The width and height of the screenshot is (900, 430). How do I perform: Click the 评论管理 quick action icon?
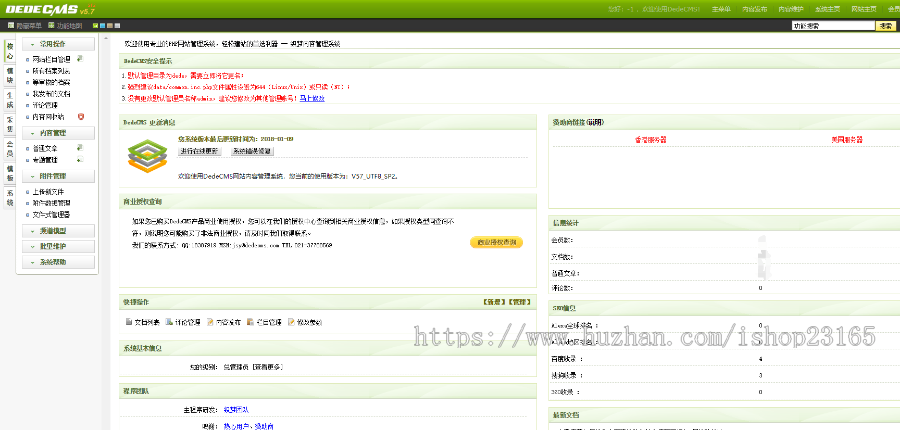[169, 322]
